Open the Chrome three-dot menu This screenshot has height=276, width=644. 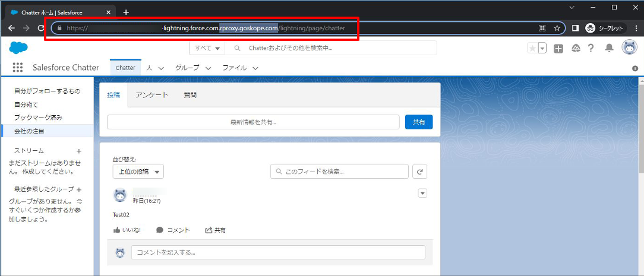635,28
